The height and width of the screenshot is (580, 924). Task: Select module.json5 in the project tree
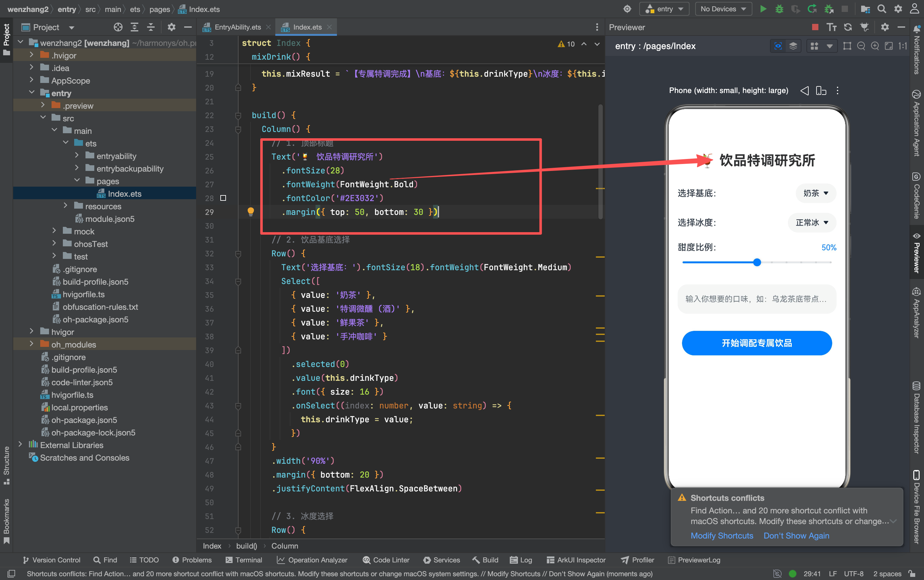(110, 219)
